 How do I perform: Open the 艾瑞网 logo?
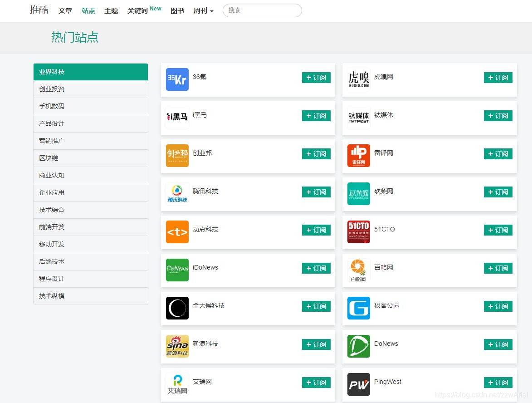point(177,384)
